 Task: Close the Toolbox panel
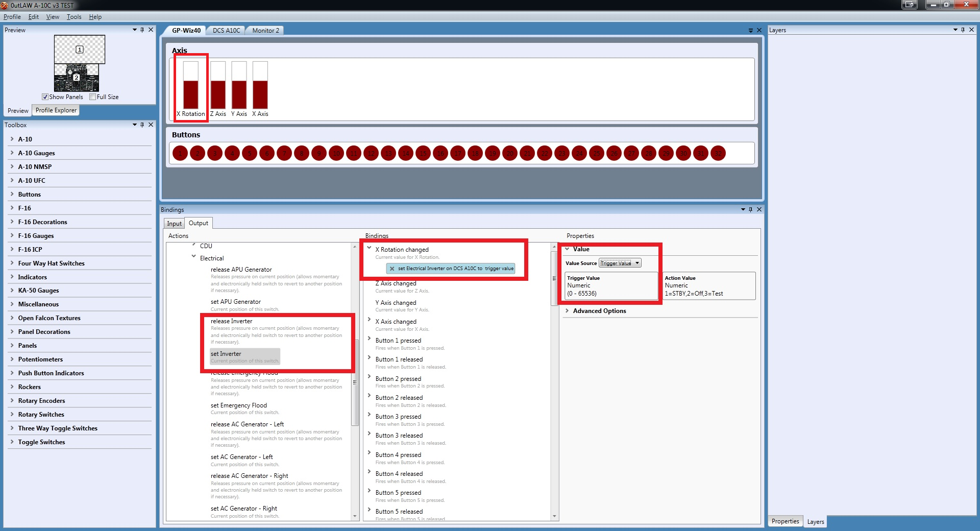(151, 125)
